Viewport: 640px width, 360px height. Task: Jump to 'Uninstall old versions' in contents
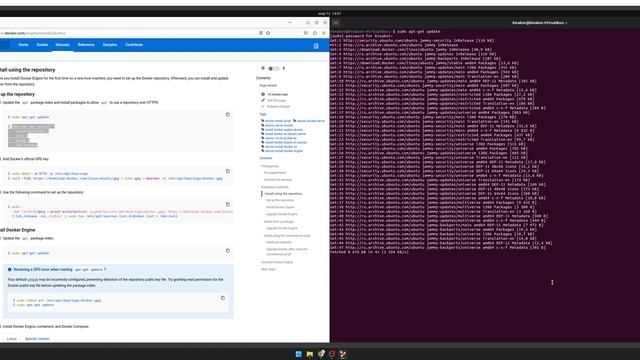click(278, 180)
